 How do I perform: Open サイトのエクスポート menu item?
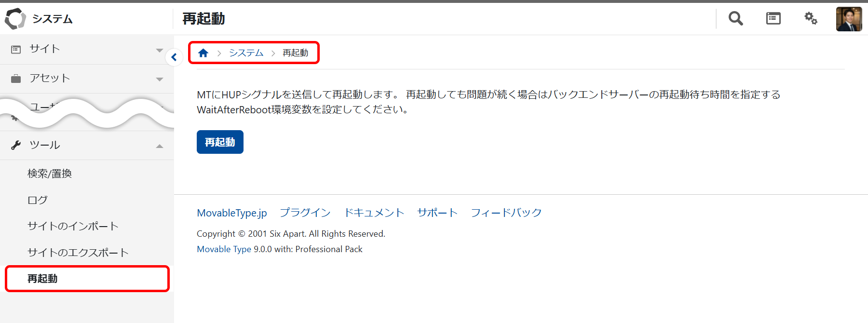[x=78, y=253]
